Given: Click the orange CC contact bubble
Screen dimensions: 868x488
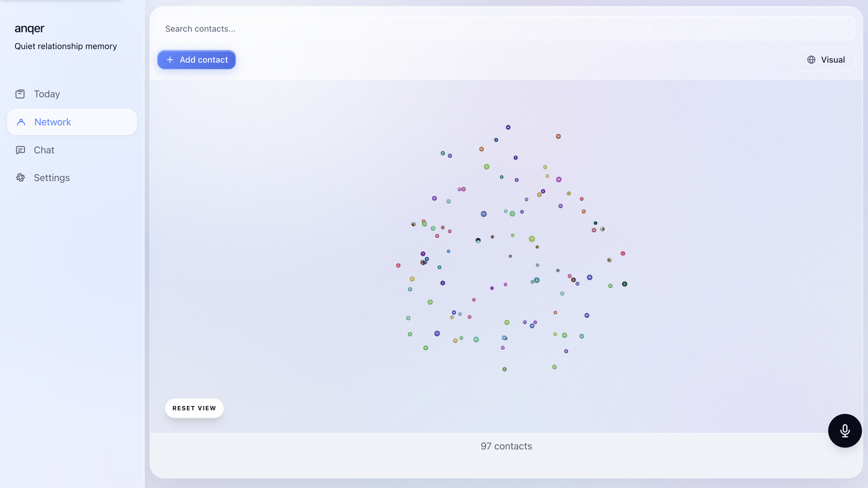Looking at the screenshot, I should [558, 136].
